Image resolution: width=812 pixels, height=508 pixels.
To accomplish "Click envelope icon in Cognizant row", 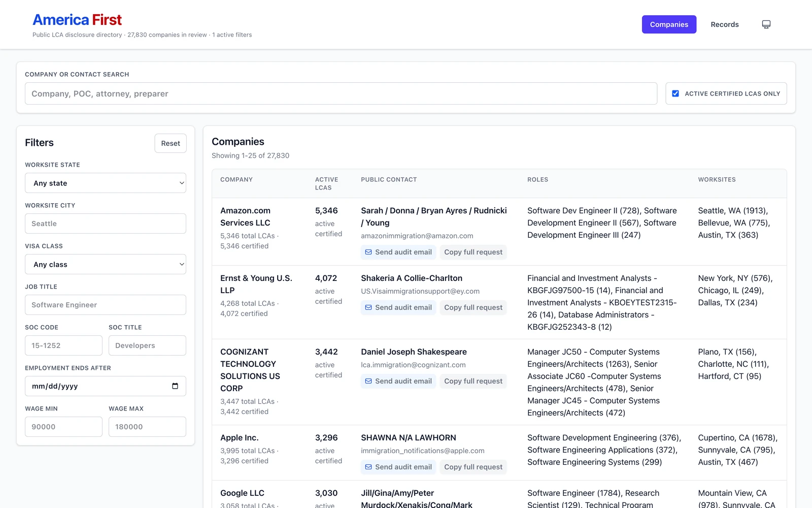I will point(368,381).
